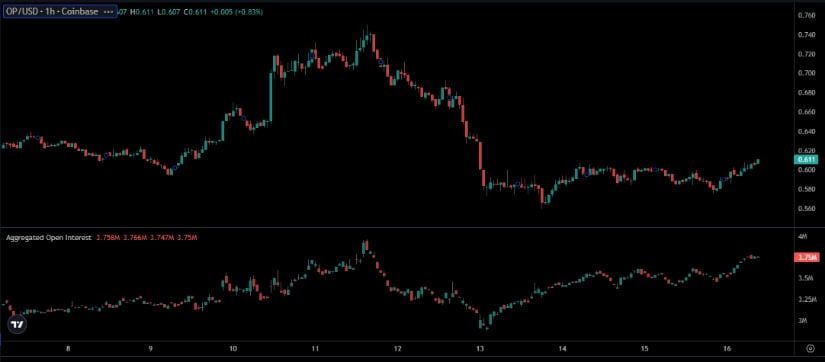Click the 0.560 price axis label
825x362 pixels.
point(807,209)
